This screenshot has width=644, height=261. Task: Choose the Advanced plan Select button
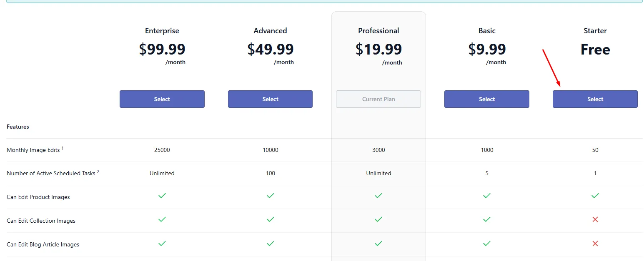tap(270, 99)
